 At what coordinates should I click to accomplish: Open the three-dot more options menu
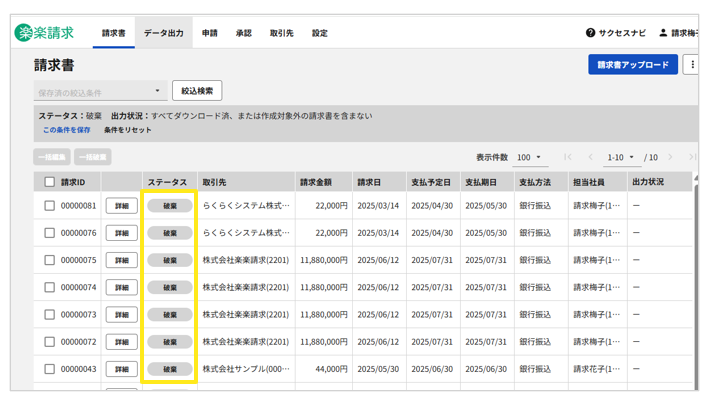tap(692, 65)
